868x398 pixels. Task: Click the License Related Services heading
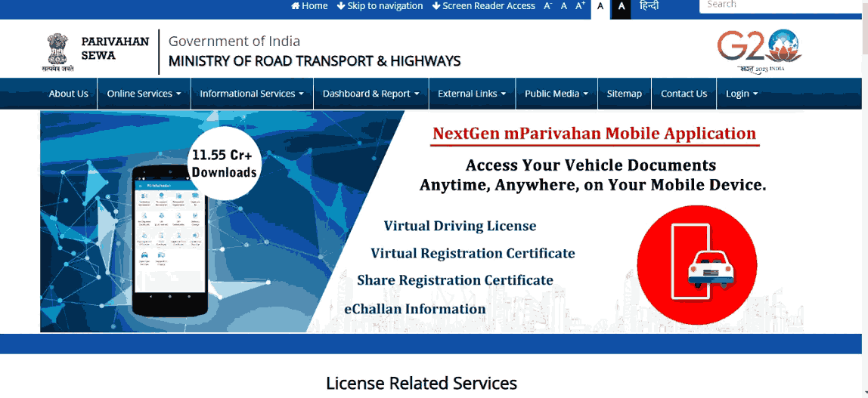click(421, 383)
